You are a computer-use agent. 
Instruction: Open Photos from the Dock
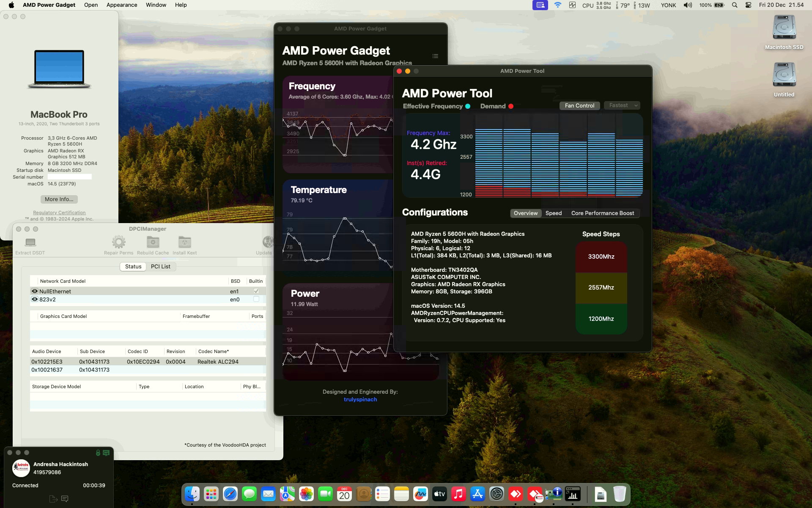click(x=306, y=494)
